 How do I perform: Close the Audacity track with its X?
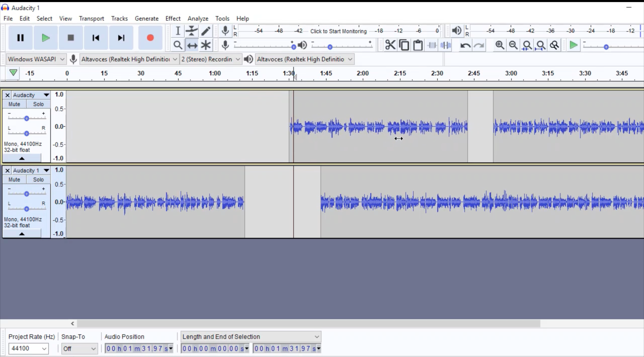8,95
